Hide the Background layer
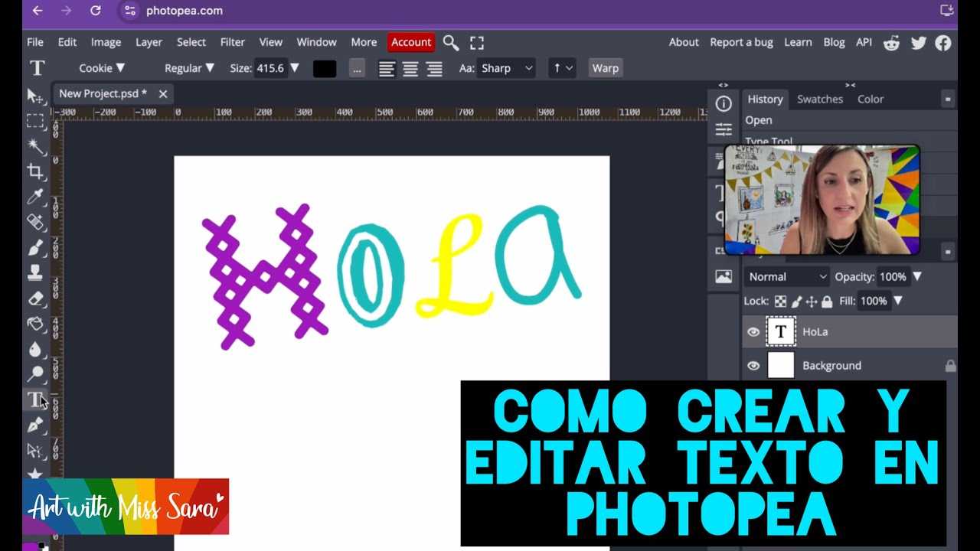Screen dimensions: 980x551 [753, 366]
